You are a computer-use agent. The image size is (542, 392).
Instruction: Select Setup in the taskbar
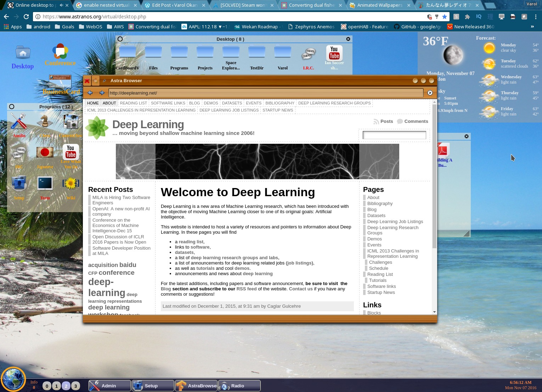(153, 386)
